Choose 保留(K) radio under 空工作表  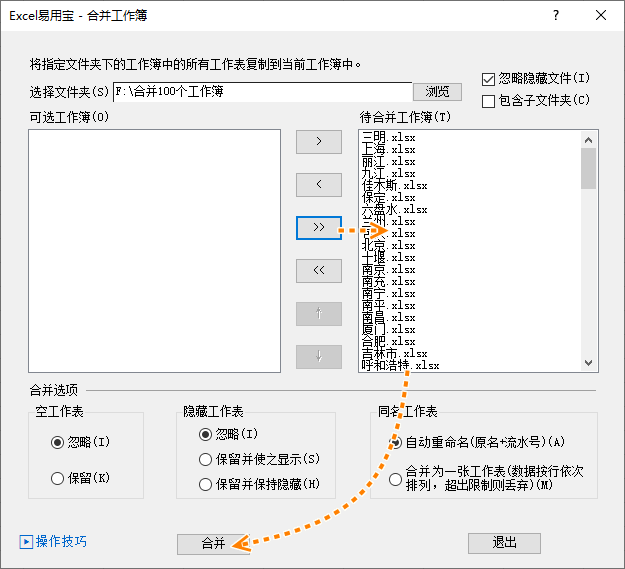click(57, 478)
